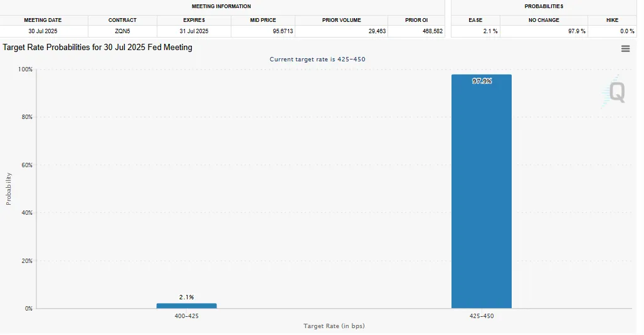Click the ZQN5 contract cell
Image resolution: width=644 pixels, height=335 pixels.
(x=122, y=31)
